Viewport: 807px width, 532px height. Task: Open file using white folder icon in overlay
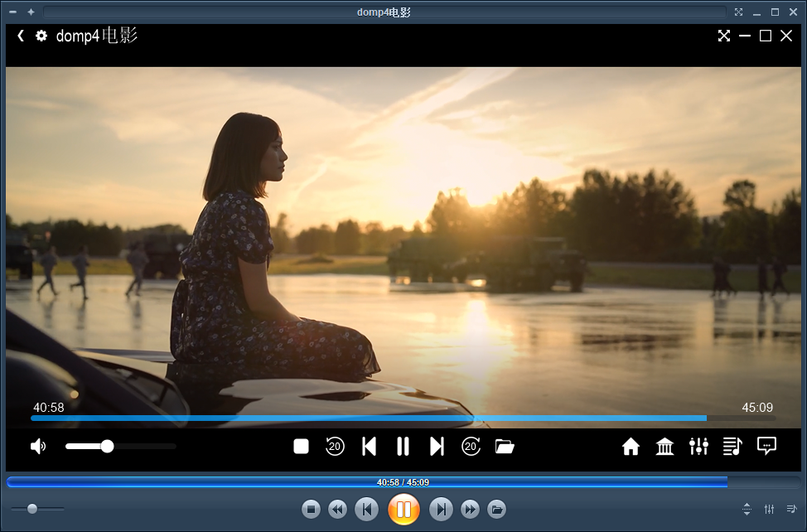[x=505, y=447]
